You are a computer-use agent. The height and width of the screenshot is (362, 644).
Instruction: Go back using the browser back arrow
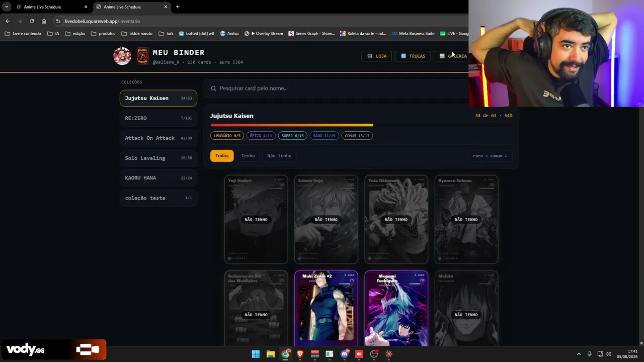click(x=8, y=21)
